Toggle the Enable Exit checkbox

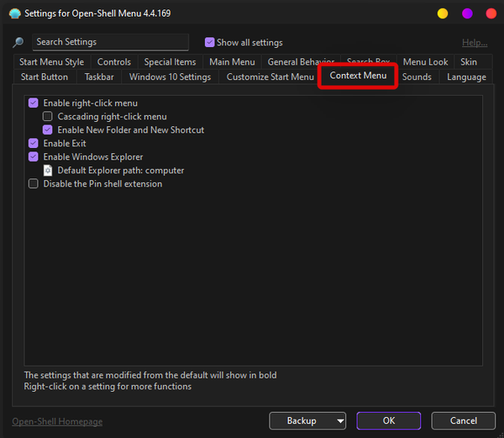(x=34, y=144)
